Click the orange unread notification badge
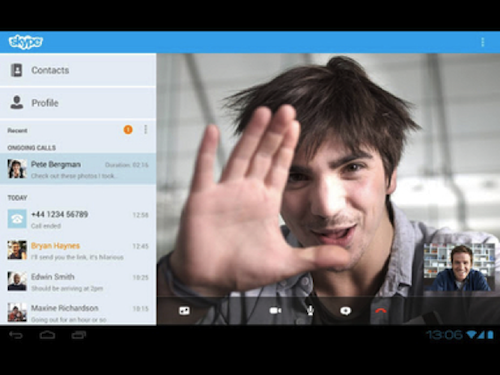This screenshot has height=375, width=500. click(128, 130)
